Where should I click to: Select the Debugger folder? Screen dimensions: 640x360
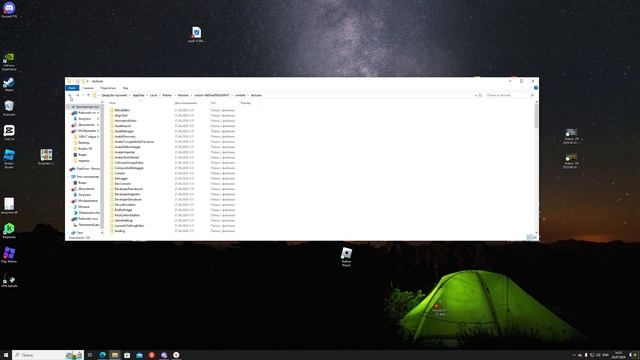[121, 178]
